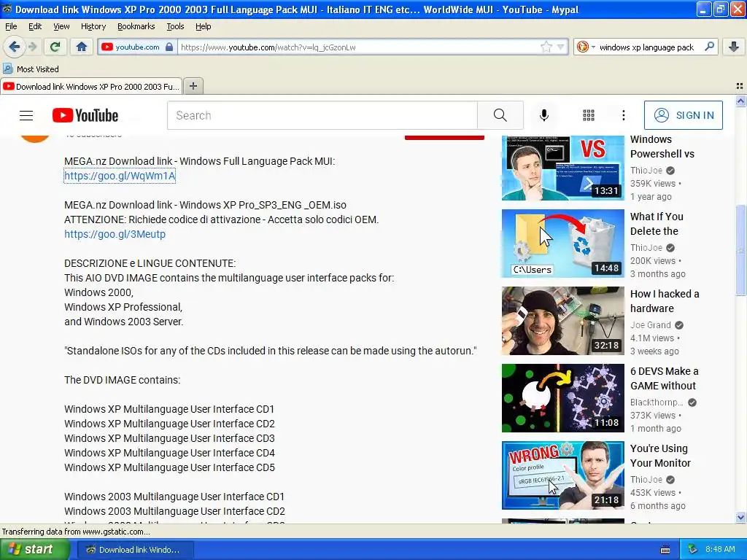Image resolution: width=747 pixels, height=560 pixels.
Task: Open YouTube hamburger guide menu
Action: click(x=26, y=115)
